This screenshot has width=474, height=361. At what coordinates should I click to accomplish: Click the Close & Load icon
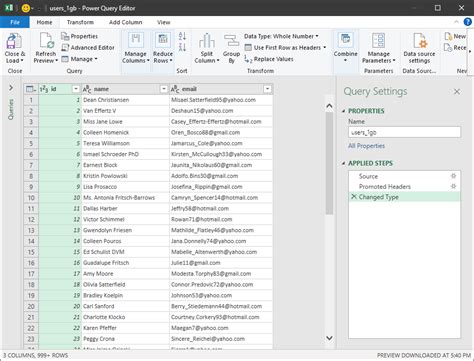coord(14,41)
